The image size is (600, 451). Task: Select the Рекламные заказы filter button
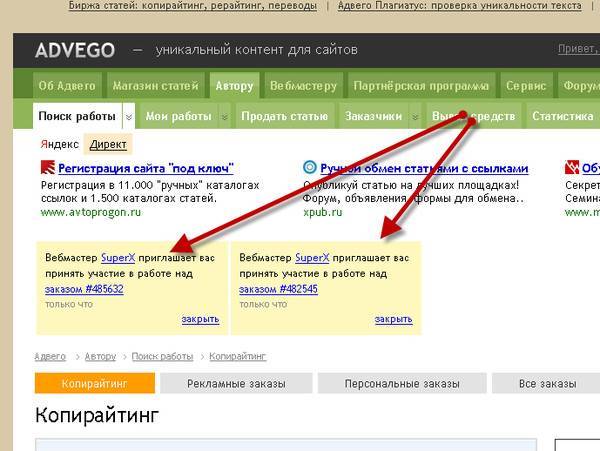[x=236, y=383]
